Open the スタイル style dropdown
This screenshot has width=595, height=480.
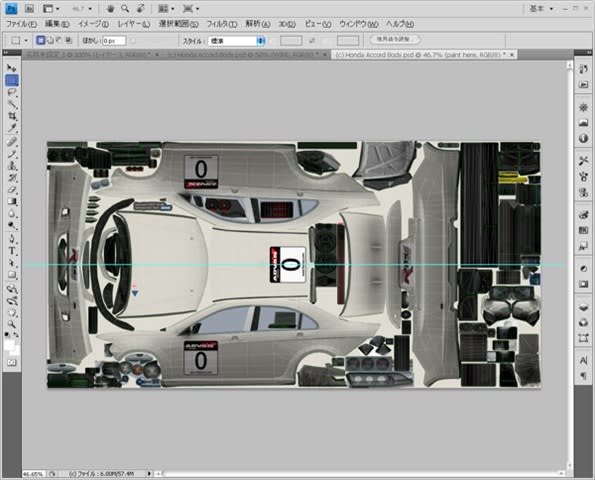(236, 41)
